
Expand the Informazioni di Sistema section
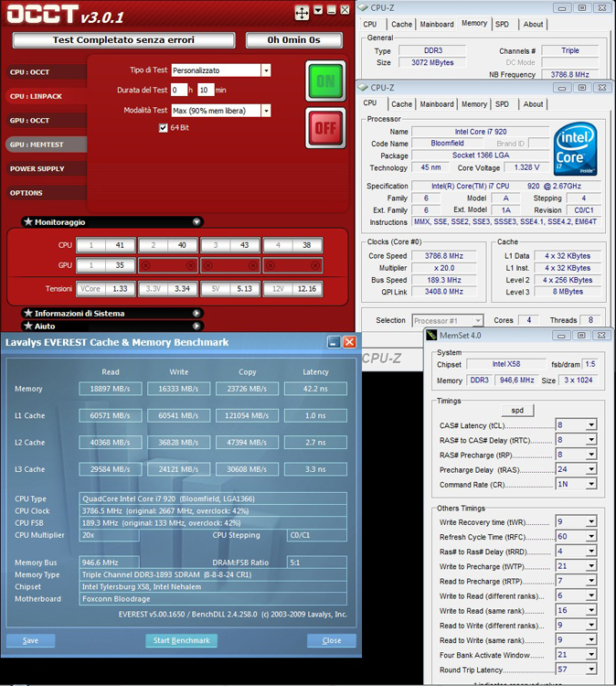point(196,313)
